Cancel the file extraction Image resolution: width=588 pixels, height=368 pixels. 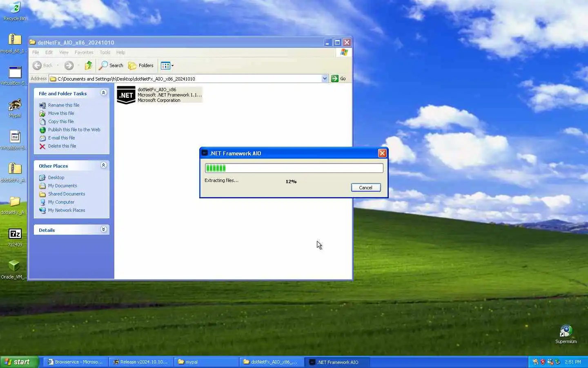coord(365,188)
